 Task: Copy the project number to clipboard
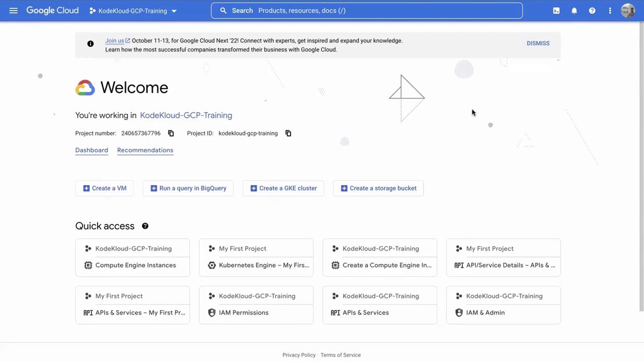171,133
